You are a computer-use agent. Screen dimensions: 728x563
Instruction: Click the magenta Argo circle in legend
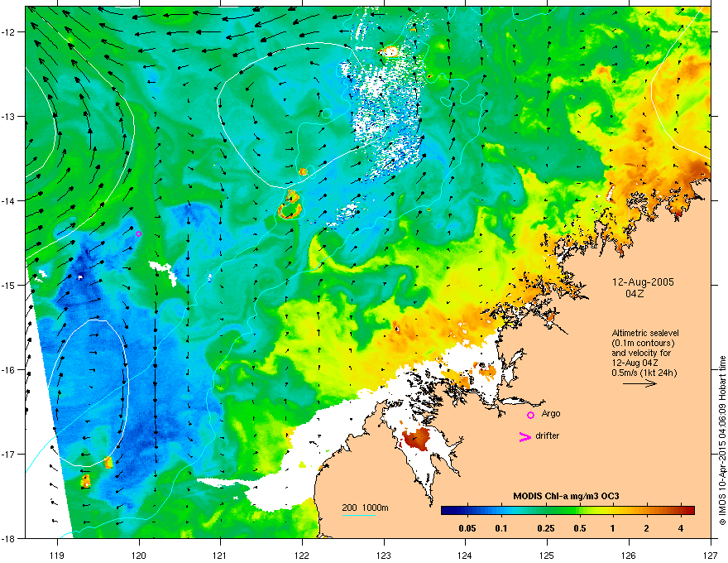(x=530, y=415)
